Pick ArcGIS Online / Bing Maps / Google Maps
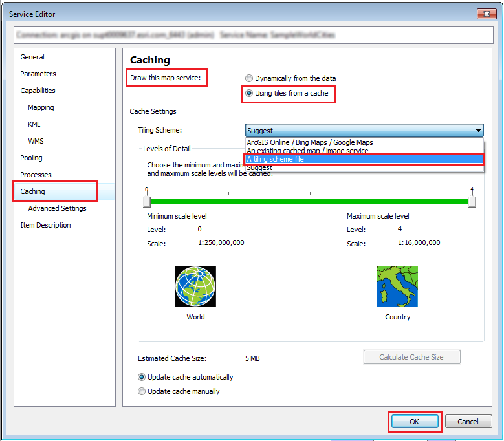Screen dimensions: 504x441 [364, 142]
